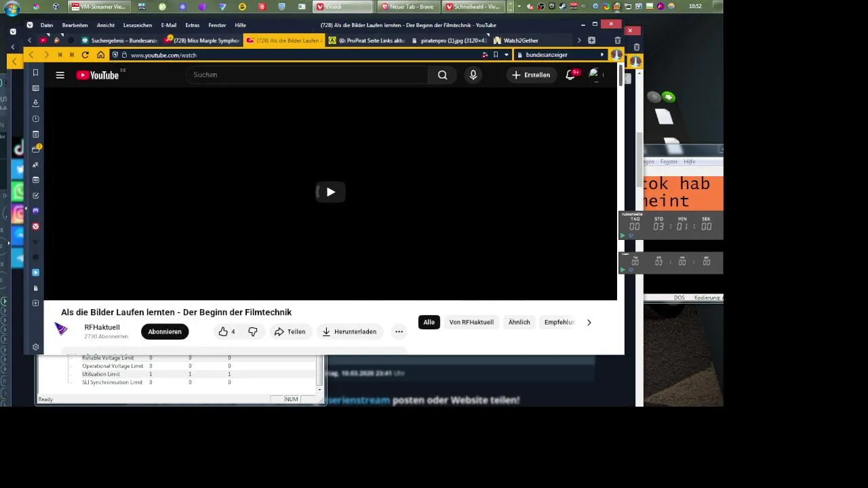
Task: Open a new tab with plus button
Action: 591,41
